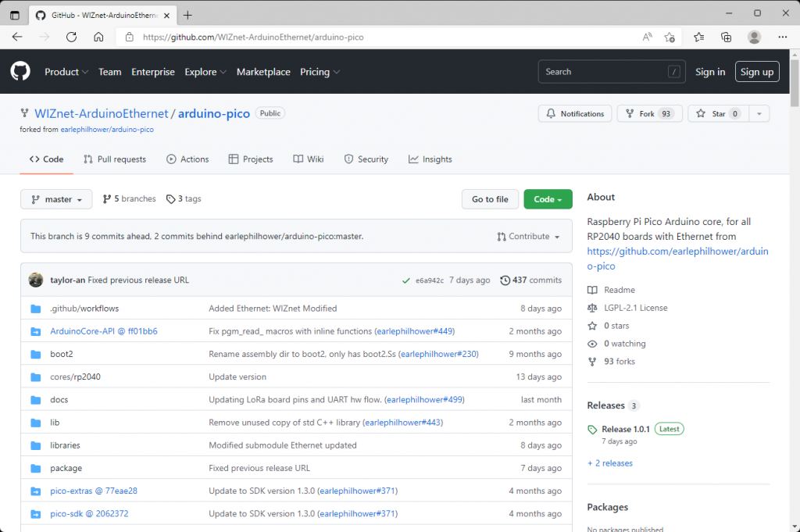800x532 pixels.
Task: Open browser Collections
Action: click(x=726, y=37)
